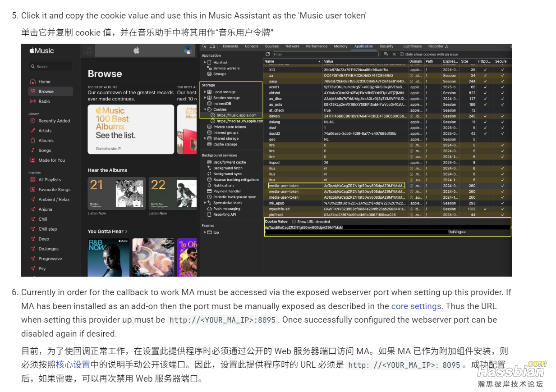Viewport: 556px width, 392px height.
Task: Sort cookies by the Name column header
Action: coord(293,61)
